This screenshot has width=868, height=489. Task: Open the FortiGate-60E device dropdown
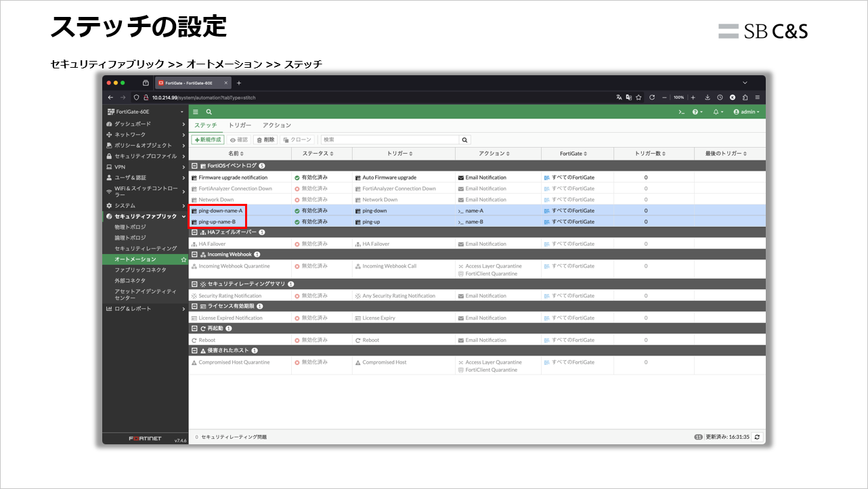click(145, 112)
